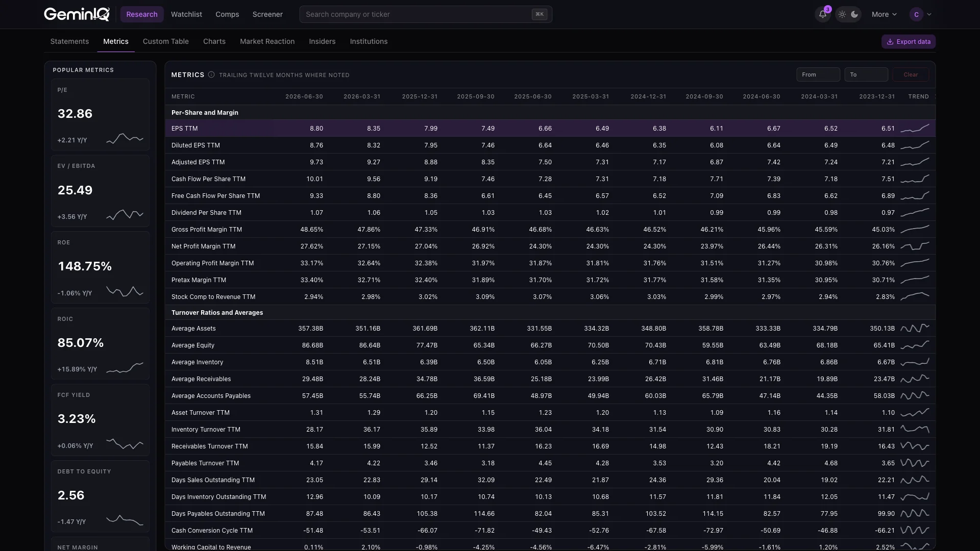Screen dimensions: 980x551
Task: Switch to the Statements tab
Action: (69, 41)
